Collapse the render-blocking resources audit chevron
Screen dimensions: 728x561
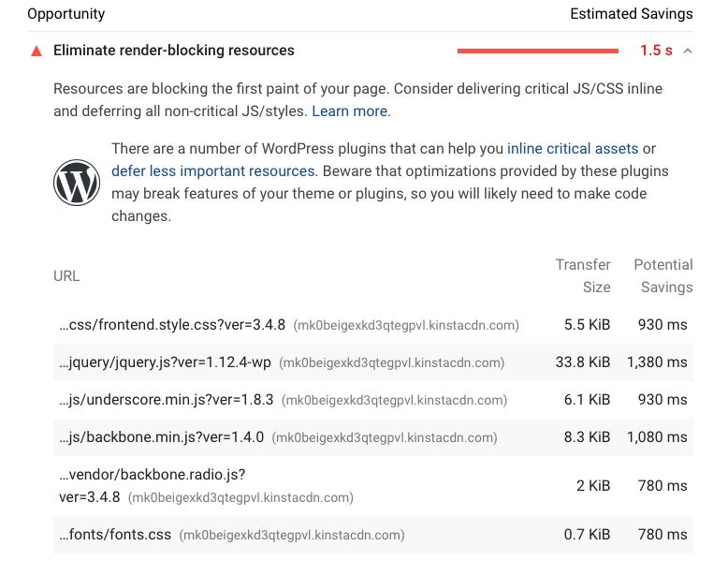(x=689, y=51)
